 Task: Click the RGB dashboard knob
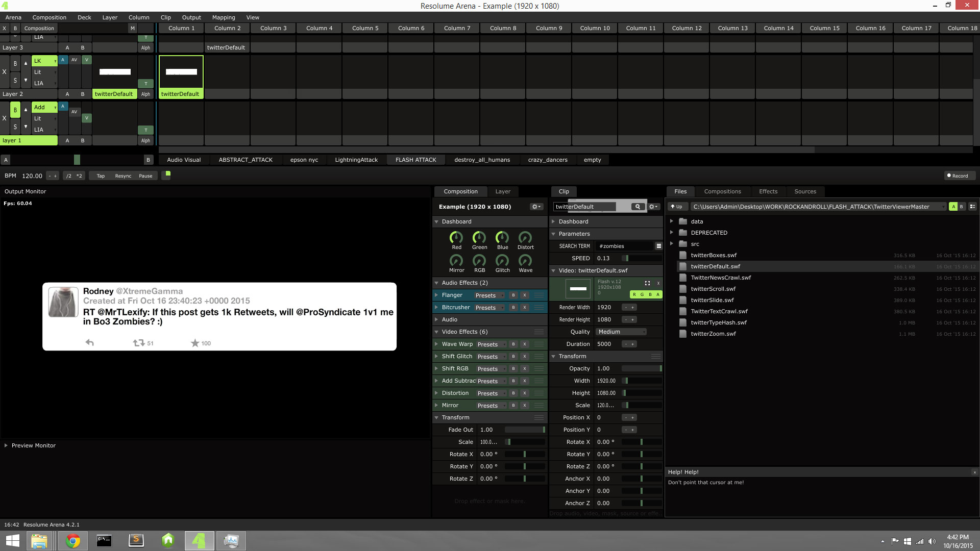point(479,260)
